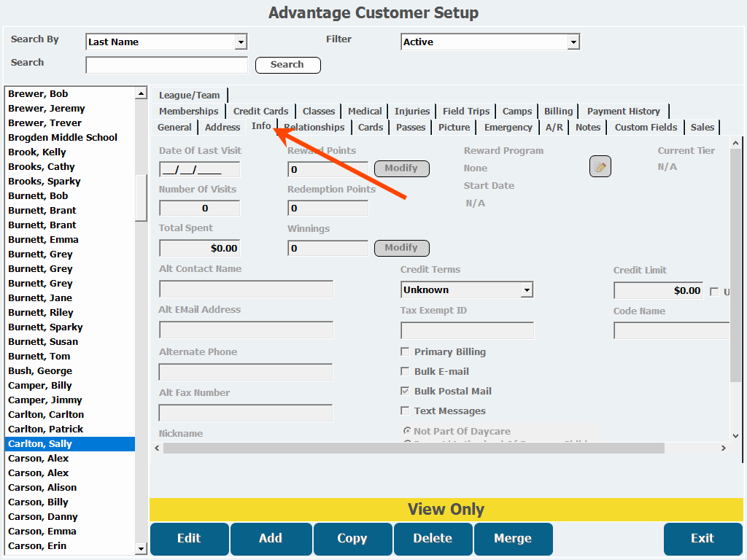Open the Payment History tab
The height and width of the screenshot is (560, 747).
pyautogui.click(x=623, y=112)
